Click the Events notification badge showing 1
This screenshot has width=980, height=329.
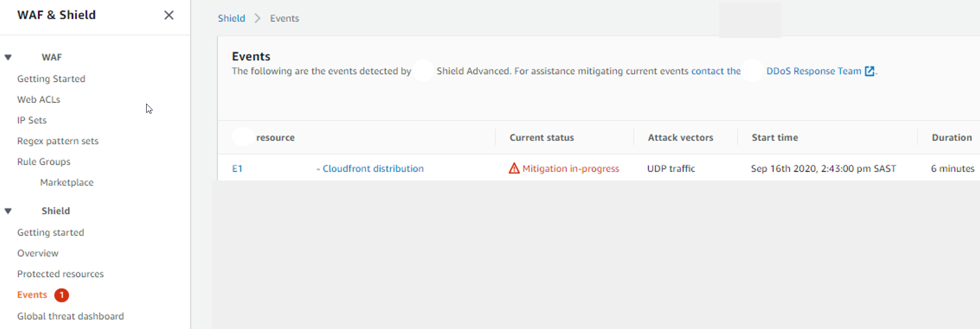click(x=62, y=295)
